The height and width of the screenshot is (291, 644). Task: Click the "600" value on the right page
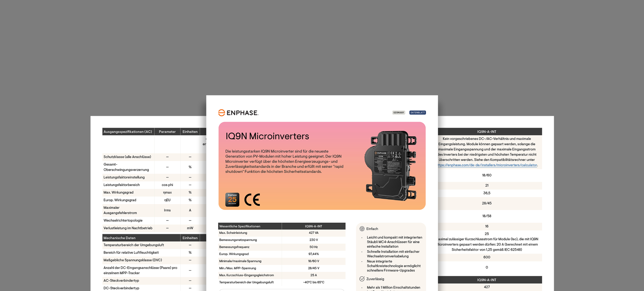tap(487, 257)
